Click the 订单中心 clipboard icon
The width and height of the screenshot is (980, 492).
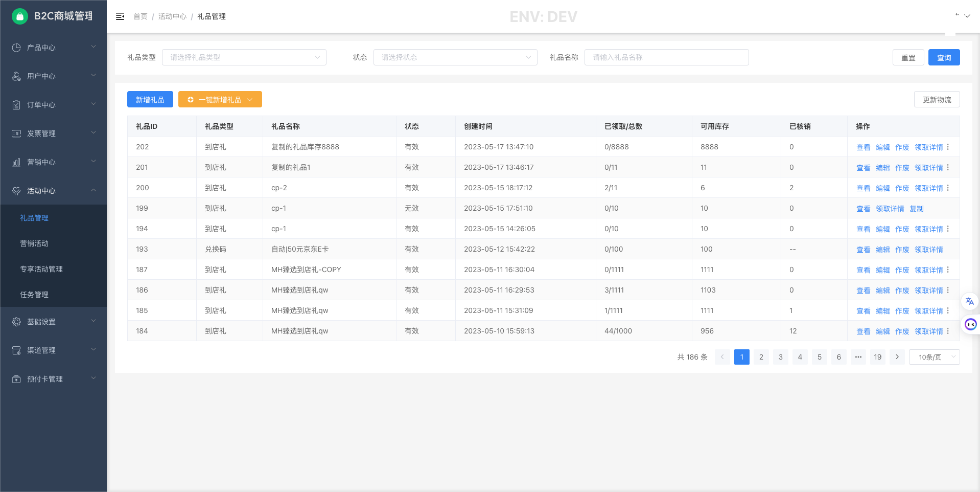coord(16,105)
